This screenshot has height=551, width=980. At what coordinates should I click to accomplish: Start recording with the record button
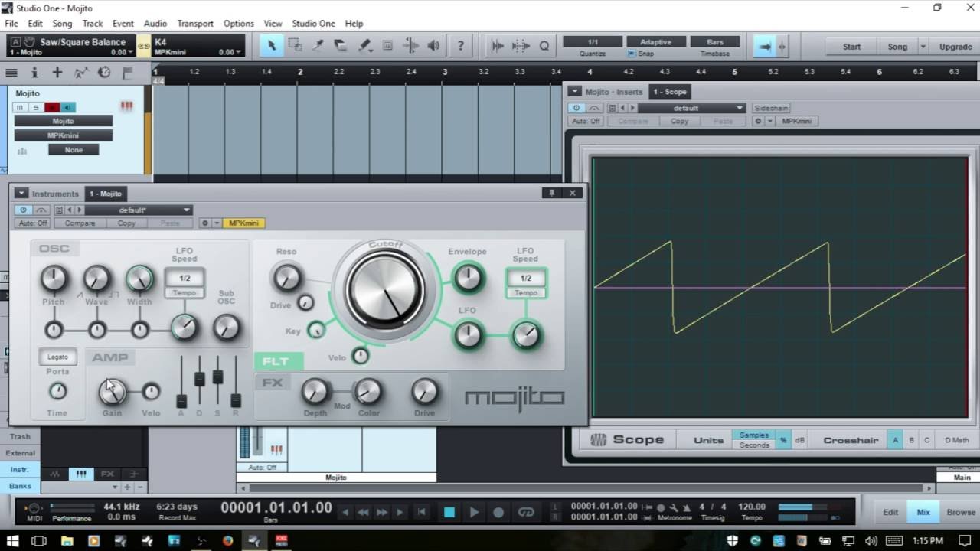tap(498, 512)
